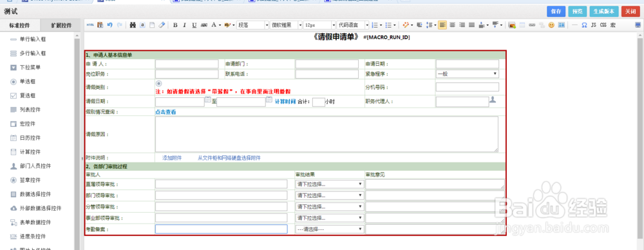Click the 计算时间 link
Image resolution: width=644 pixels, height=250 pixels.
[x=285, y=102]
